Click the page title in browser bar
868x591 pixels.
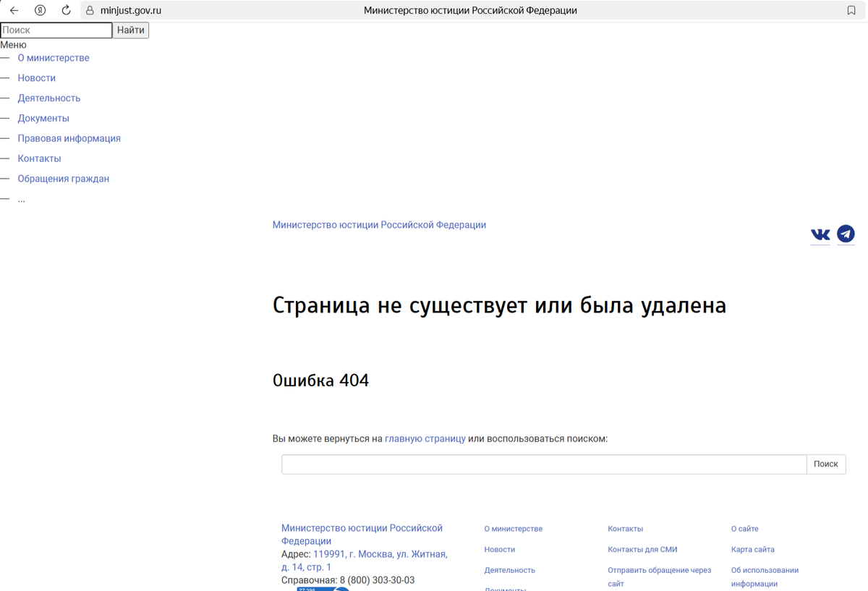[470, 11]
